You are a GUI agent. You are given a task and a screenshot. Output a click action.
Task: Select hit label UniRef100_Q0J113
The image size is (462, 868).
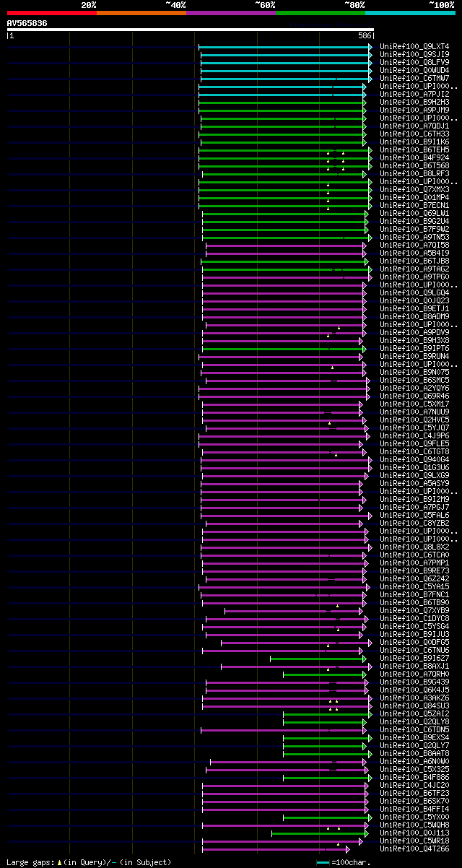[x=414, y=833]
